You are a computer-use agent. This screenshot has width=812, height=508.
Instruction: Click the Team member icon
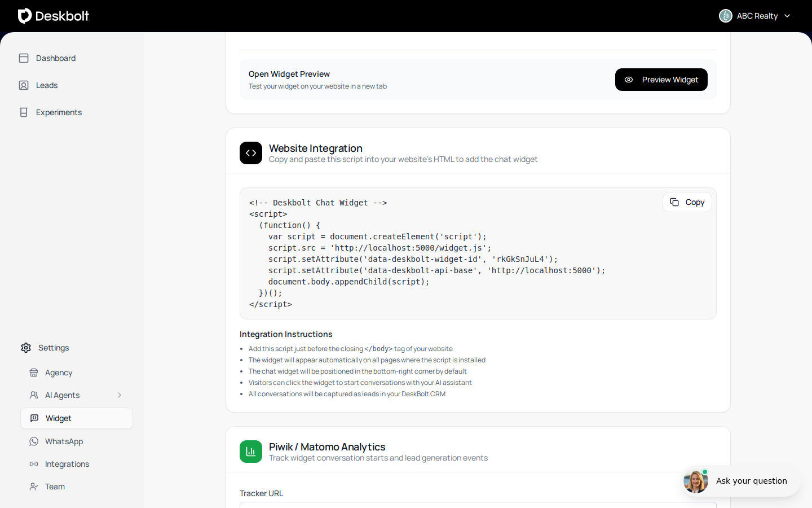pos(34,487)
